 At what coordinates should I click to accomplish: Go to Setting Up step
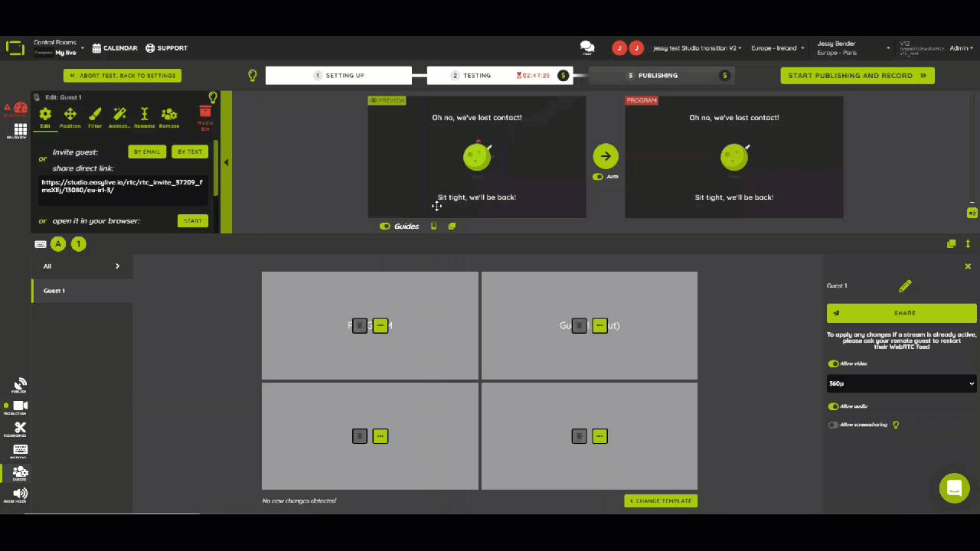pos(338,76)
